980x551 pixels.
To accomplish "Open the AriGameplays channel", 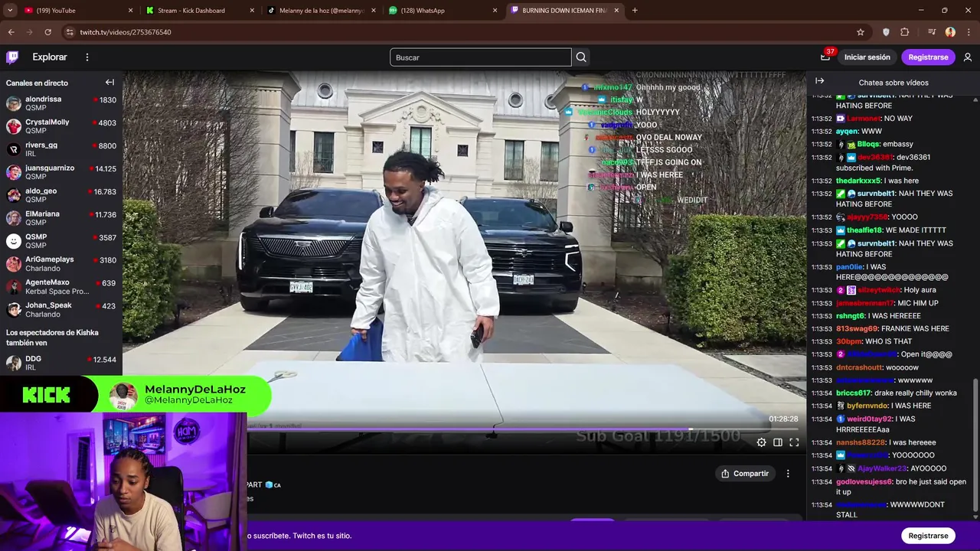I will coord(61,264).
